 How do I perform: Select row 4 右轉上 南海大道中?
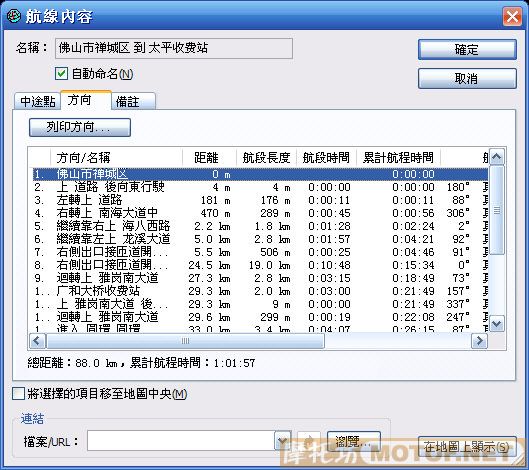click(x=260, y=213)
